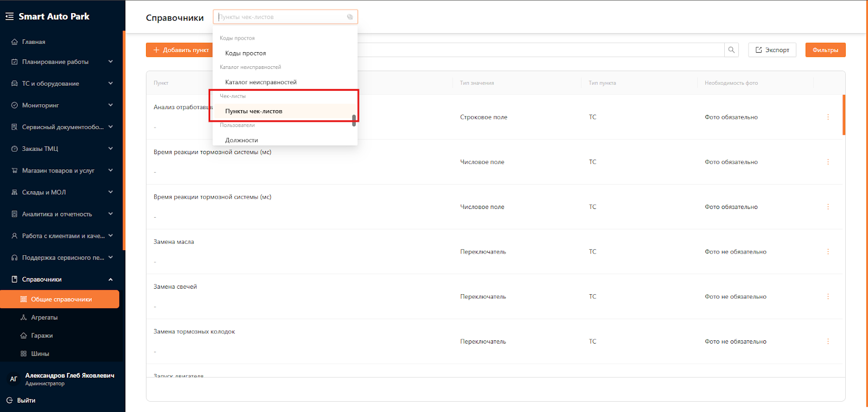
Task: Open three-dot menu for Замена свечей row
Action: coord(828,297)
